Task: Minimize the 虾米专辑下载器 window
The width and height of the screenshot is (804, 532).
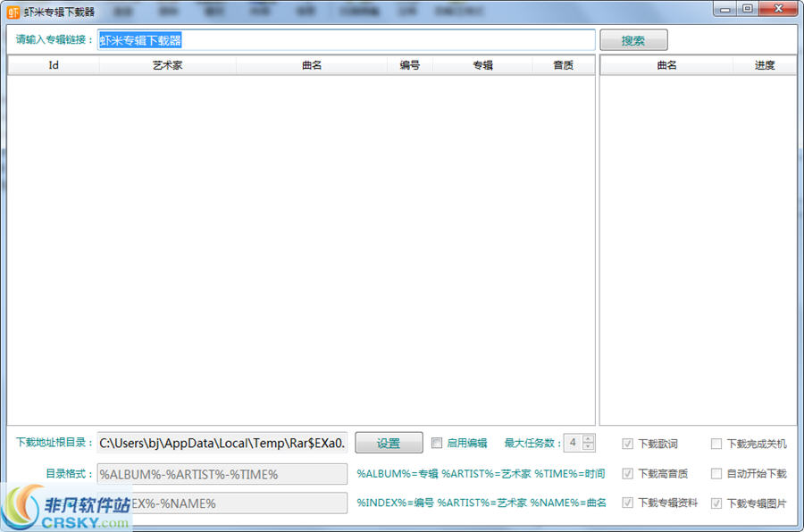Action: pos(725,9)
